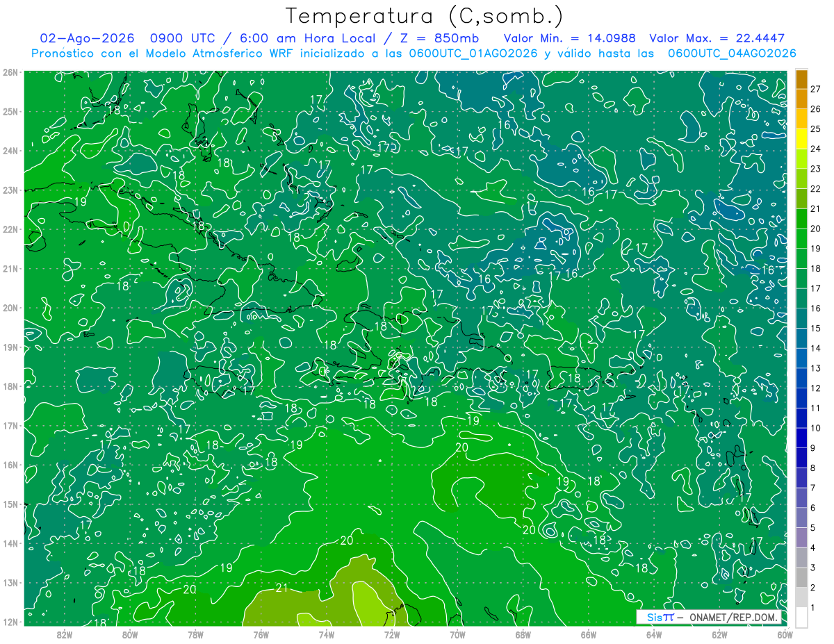Viewport: 834px width, 644px height.
Task: Click the latitude axis label '24N'
Action: tap(10, 151)
